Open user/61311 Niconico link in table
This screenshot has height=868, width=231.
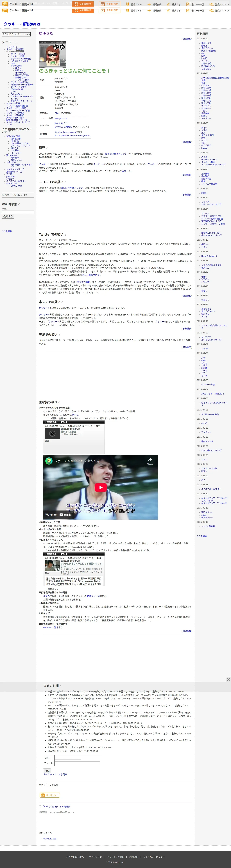point(61,119)
